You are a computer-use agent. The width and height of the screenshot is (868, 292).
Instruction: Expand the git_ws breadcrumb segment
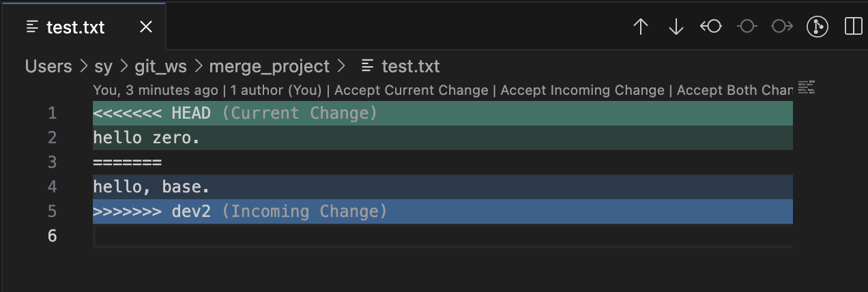pos(161,66)
